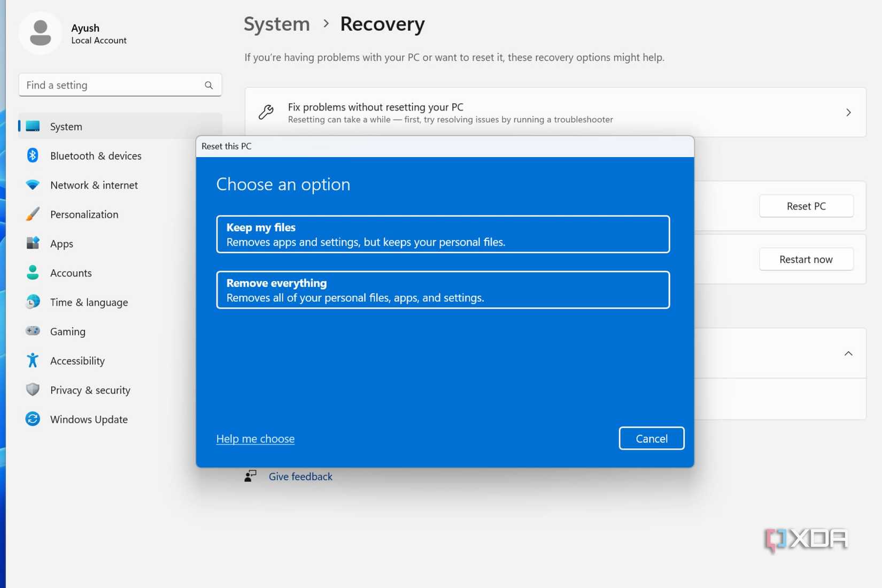Open the System settings category
882x588 pixels.
[120, 126]
